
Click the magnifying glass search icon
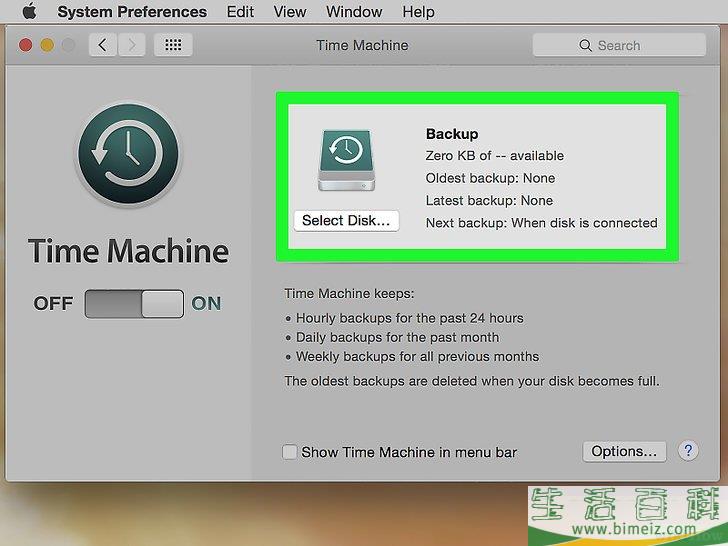click(x=585, y=46)
